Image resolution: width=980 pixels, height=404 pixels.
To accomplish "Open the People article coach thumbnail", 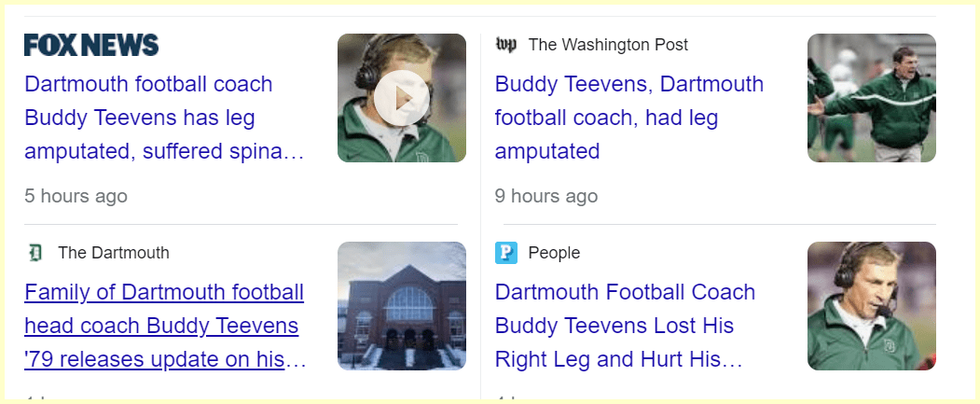I will click(x=871, y=306).
